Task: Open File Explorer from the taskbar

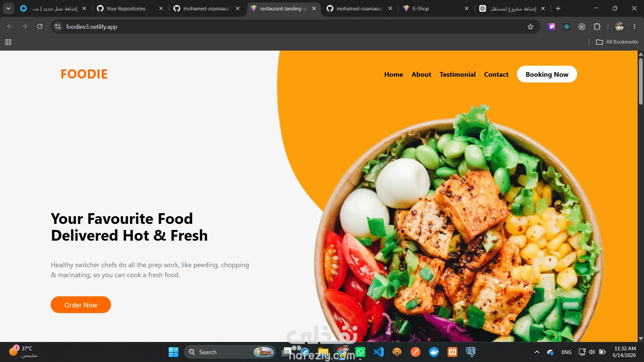Action: tap(323, 352)
